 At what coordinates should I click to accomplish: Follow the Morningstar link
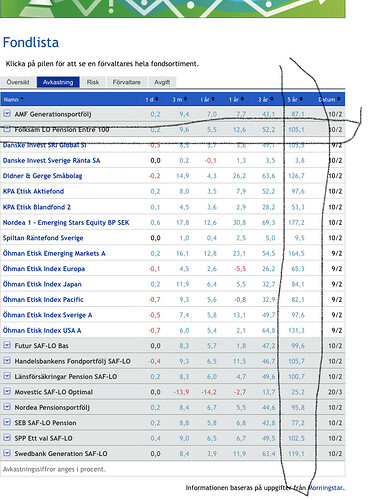[325, 488]
